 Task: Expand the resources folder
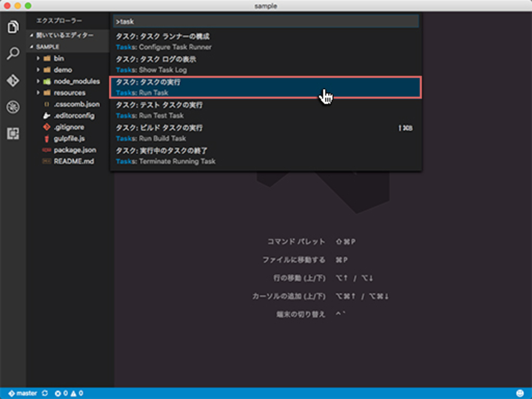pyautogui.click(x=69, y=93)
